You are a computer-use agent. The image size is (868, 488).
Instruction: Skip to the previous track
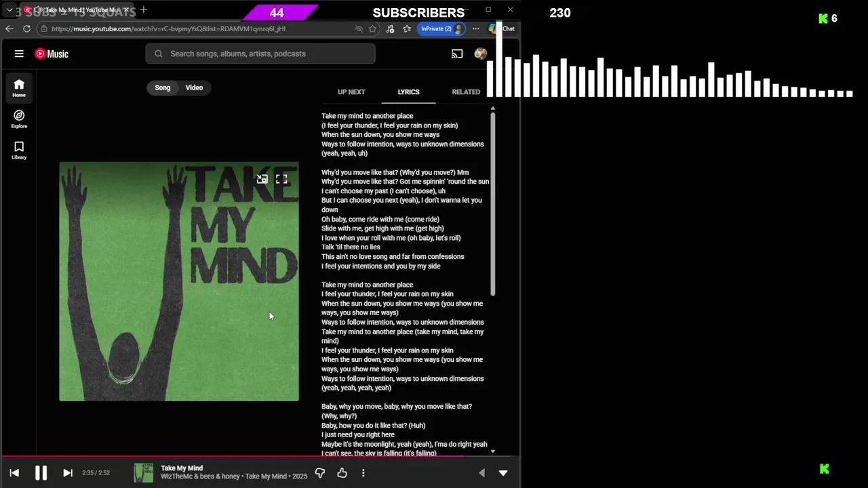(14, 473)
